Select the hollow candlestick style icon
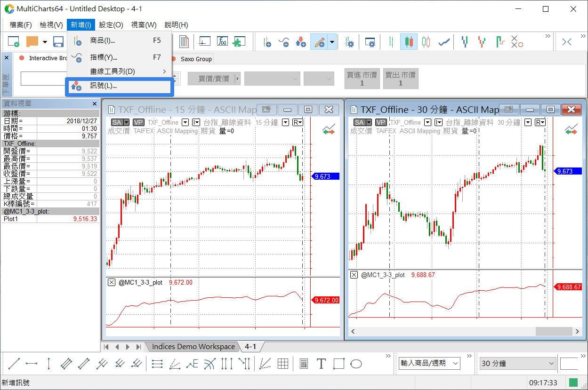Screen dimensions: 588x390 (x=426, y=42)
